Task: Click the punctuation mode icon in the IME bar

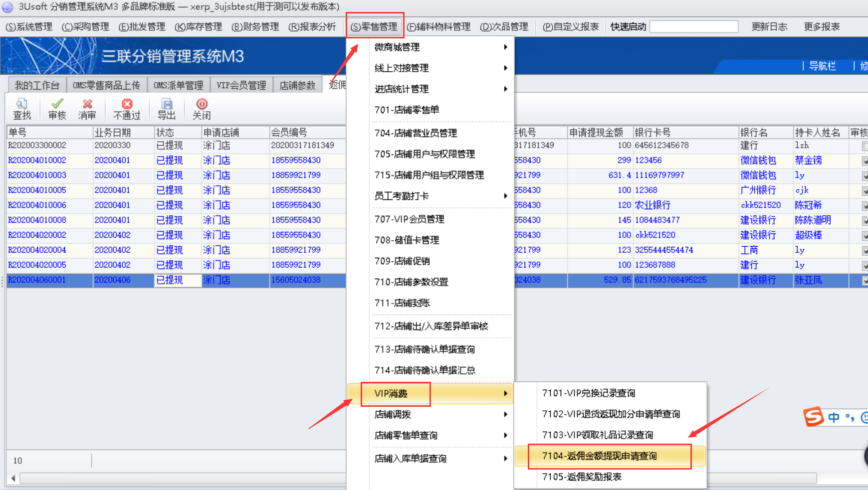Action: [x=850, y=417]
